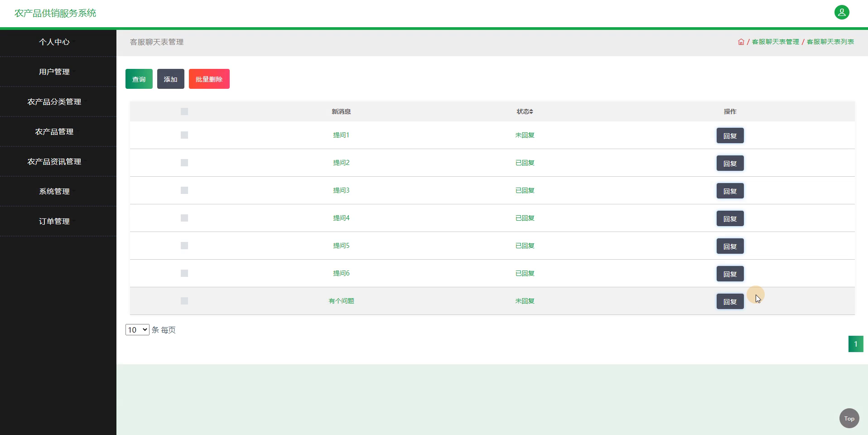868x435 pixels.
Task: Click 回复 button for 有个问题
Action: coord(730,301)
